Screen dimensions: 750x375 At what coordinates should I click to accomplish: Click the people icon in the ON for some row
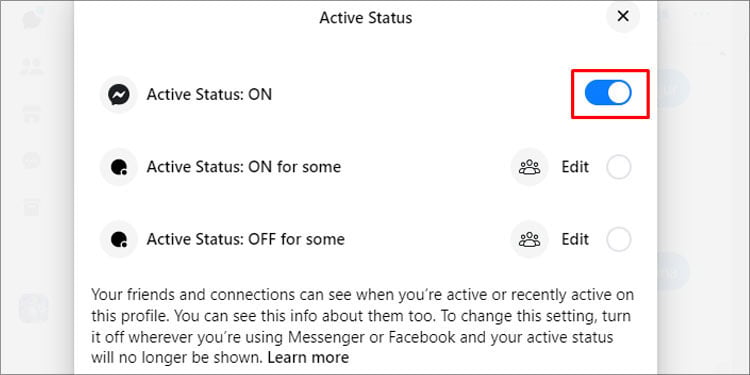pos(529,167)
